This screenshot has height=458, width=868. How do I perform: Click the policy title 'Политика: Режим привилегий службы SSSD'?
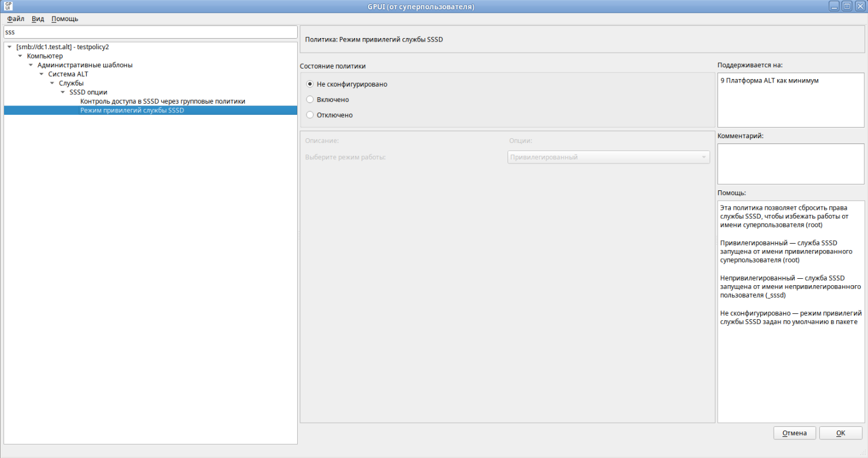[375, 40]
